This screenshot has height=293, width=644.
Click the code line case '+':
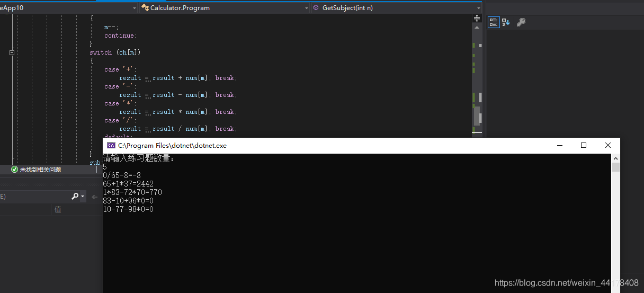[x=120, y=69]
